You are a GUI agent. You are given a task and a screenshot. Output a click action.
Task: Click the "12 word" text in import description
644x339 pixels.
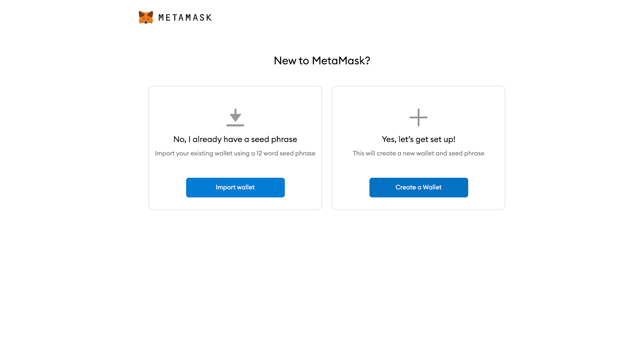point(267,154)
